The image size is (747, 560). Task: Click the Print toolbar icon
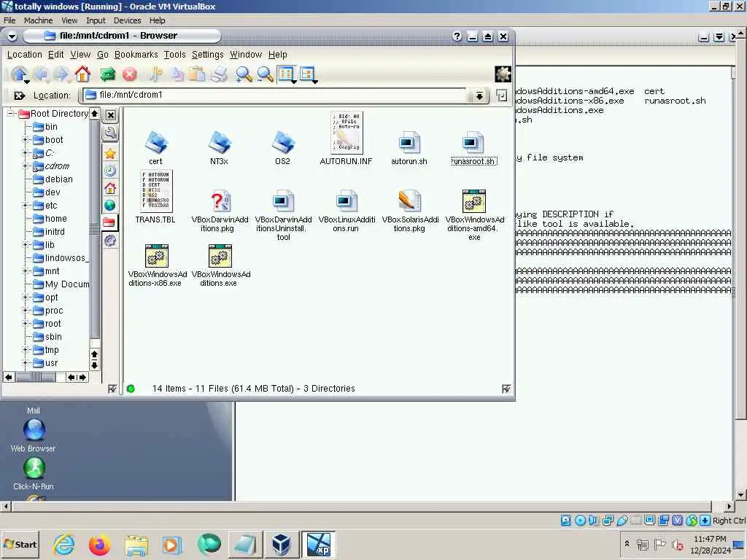[219, 74]
